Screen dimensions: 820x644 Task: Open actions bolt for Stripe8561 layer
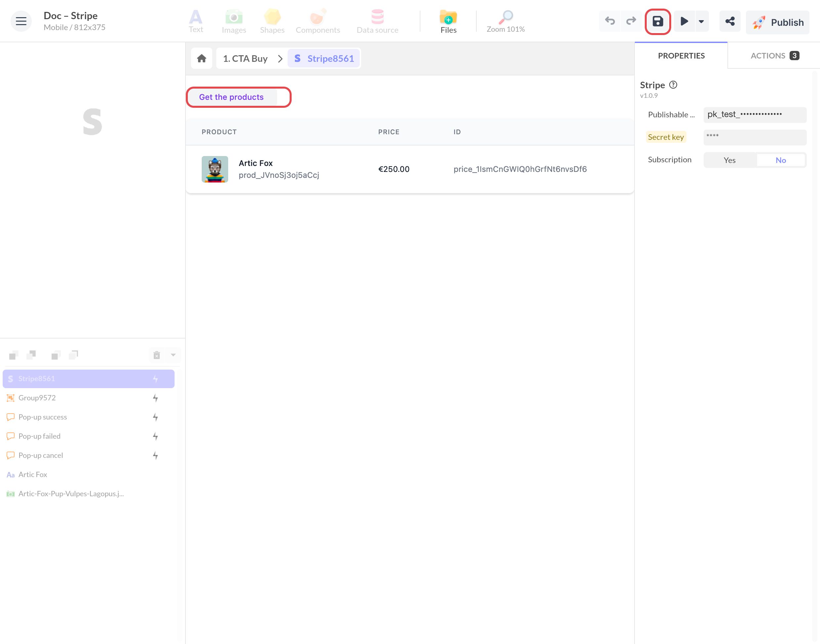pos(155,379)
